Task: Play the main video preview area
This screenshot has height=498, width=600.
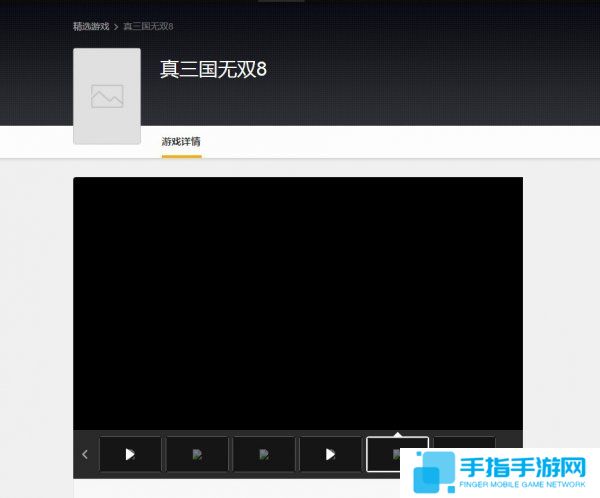Action: pos(298,303)
